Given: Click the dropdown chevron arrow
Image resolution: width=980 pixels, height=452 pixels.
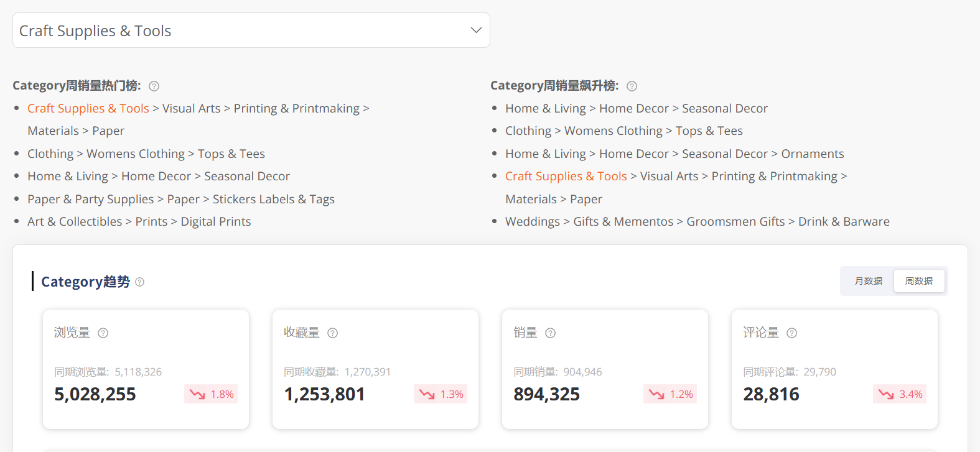Looking at the screenshot, I should 476,30.
